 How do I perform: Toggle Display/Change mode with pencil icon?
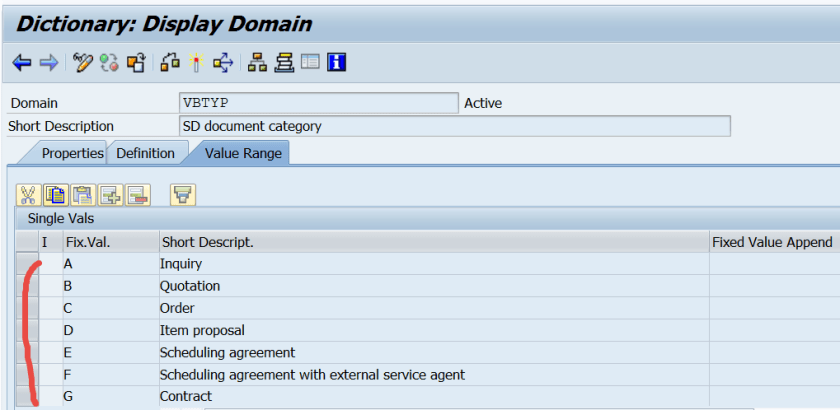pos(83,63)
